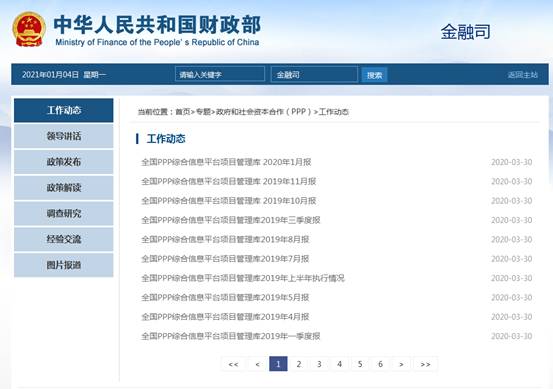
Task: Click the date beside 2020年1月报
Action: click(511, 162)
